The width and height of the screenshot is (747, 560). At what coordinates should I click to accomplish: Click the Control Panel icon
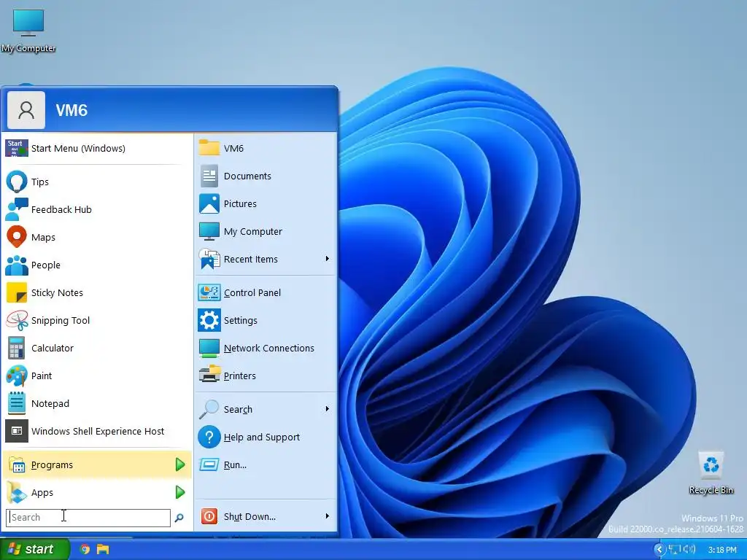pos(209,292)
